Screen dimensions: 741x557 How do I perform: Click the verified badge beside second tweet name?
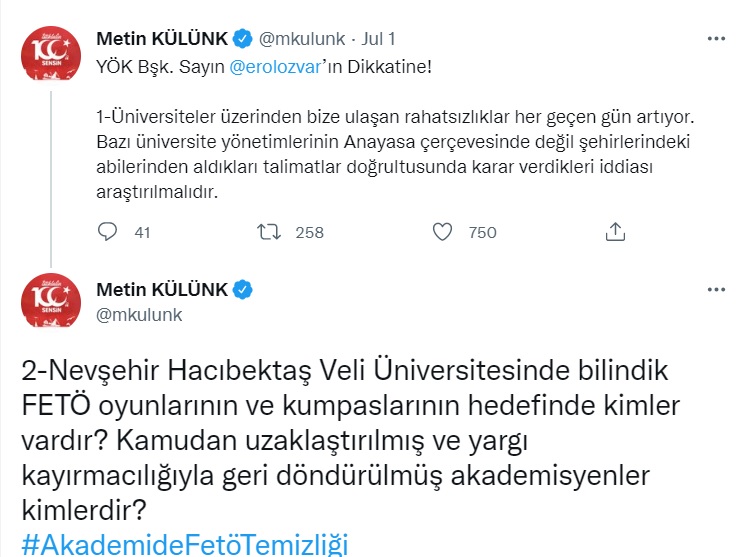click(243, 290)
